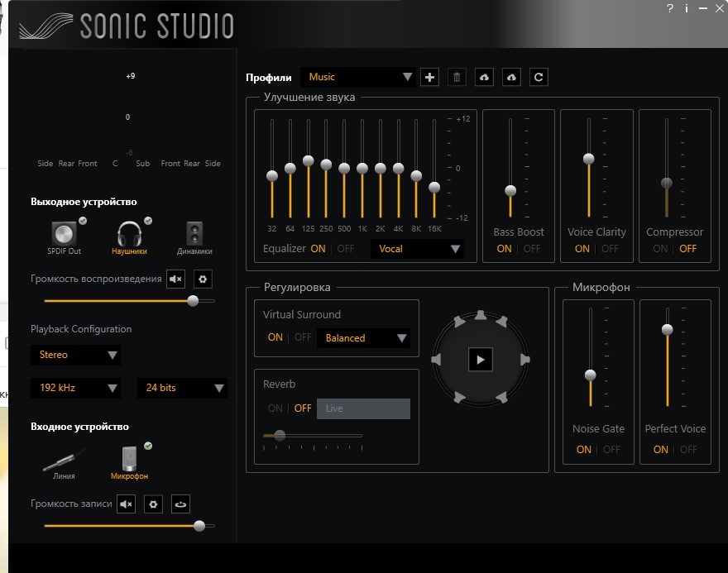Click the Compressor level knob

coord(667,183)
